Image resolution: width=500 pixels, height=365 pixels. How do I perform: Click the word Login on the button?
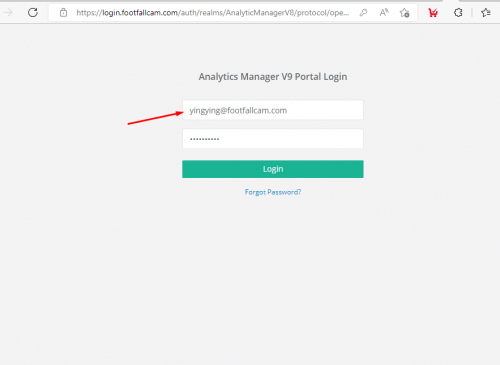tap(273, 169)
